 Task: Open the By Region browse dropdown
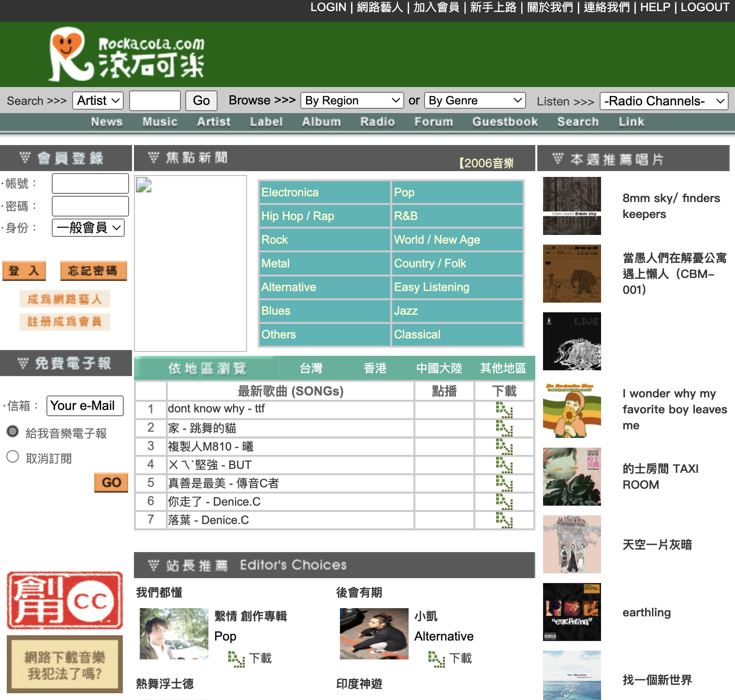(352, 100)
